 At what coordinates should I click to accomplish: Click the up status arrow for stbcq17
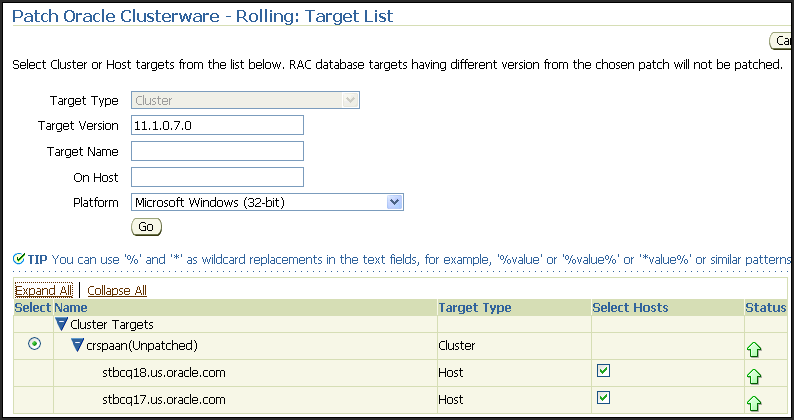tap(754, 403)
